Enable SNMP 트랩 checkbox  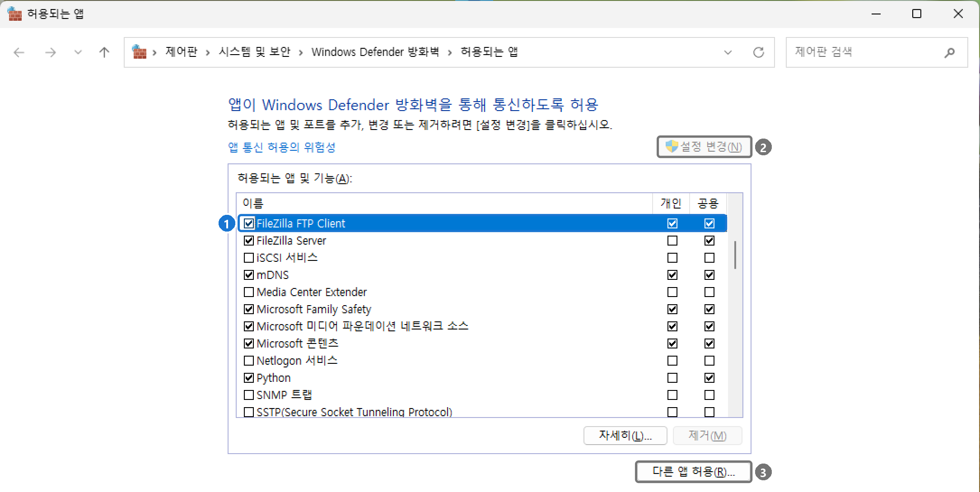(249, 395)
